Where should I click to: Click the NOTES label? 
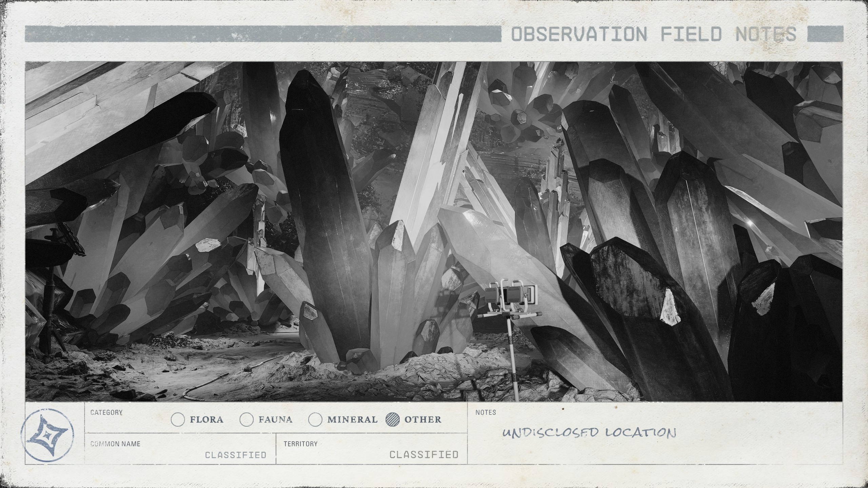486,412
